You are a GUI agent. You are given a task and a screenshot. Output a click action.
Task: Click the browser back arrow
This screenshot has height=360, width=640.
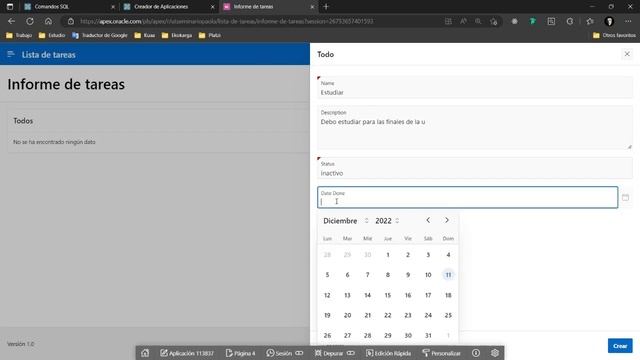(11, 21)
